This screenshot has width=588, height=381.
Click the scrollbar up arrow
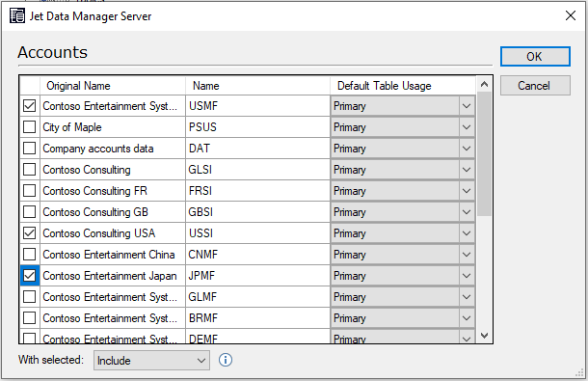484,85
